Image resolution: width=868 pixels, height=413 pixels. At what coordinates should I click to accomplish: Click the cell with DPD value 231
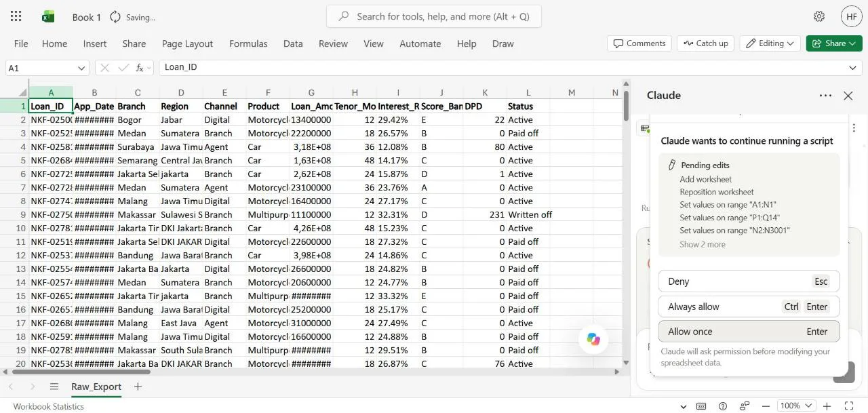(485, 214)
